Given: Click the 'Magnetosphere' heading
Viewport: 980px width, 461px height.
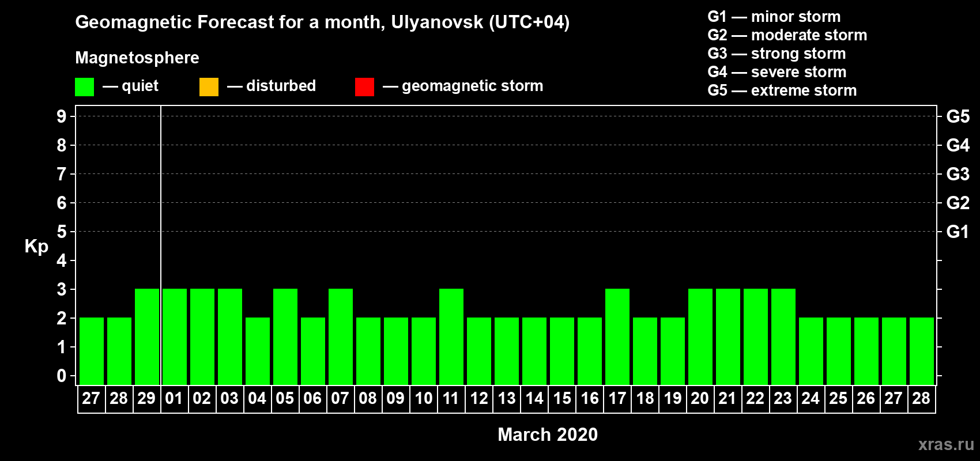Looking at the screenshot, I should [x=137, y=58].
